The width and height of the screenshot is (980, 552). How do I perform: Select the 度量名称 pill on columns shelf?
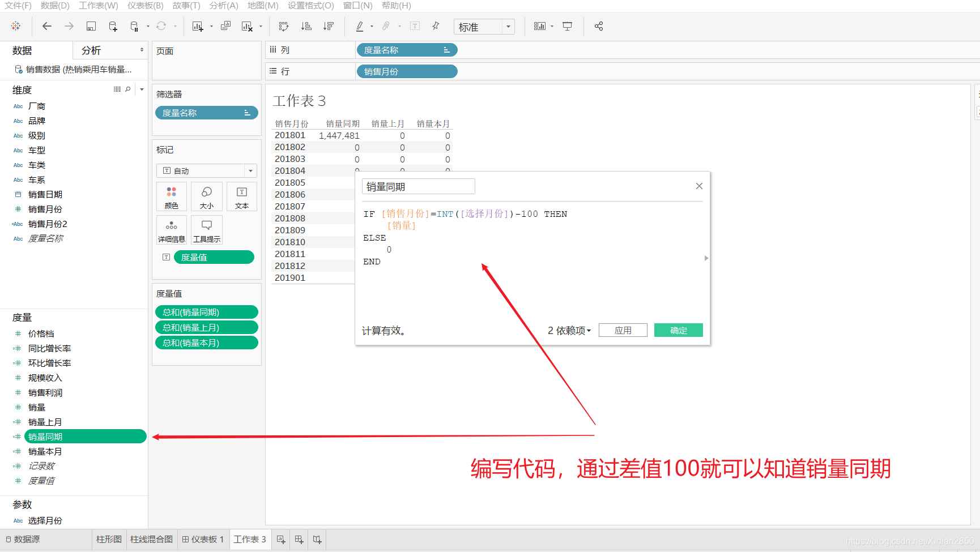pyautogui.click(x=407, y=50)
